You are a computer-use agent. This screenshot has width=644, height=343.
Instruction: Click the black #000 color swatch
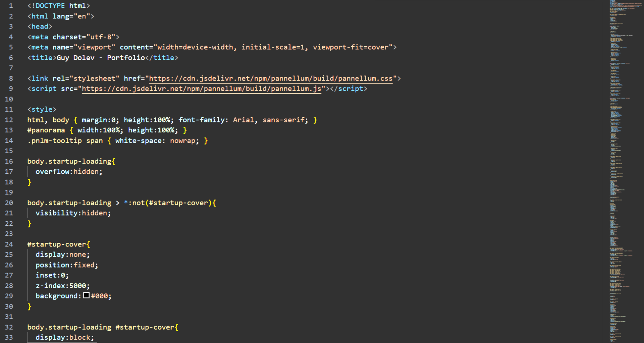click(86, 295)
